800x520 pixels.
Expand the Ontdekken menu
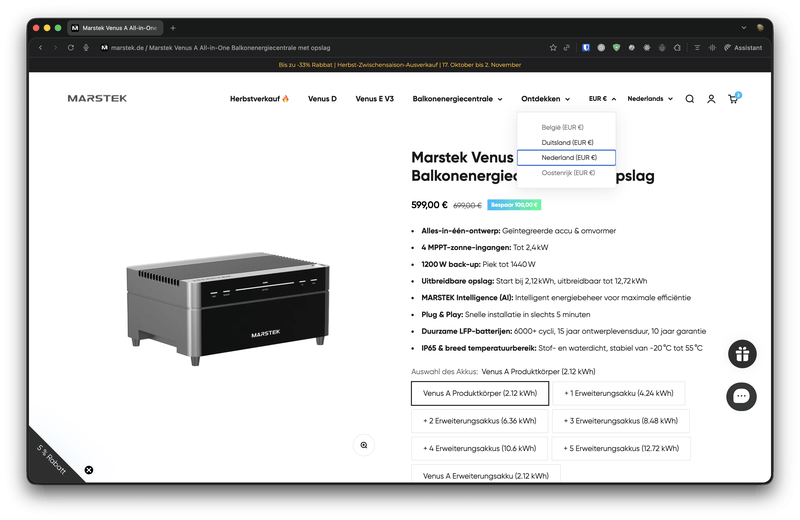[545, 98]
